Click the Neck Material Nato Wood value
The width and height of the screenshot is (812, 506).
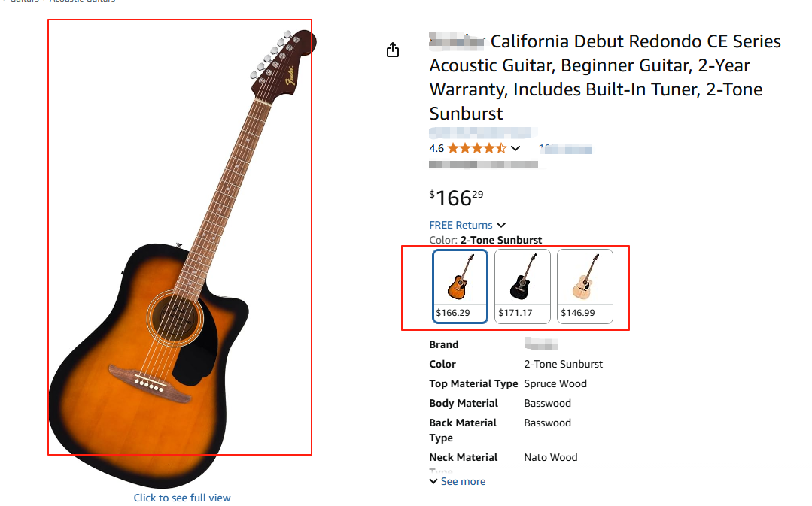551,457
